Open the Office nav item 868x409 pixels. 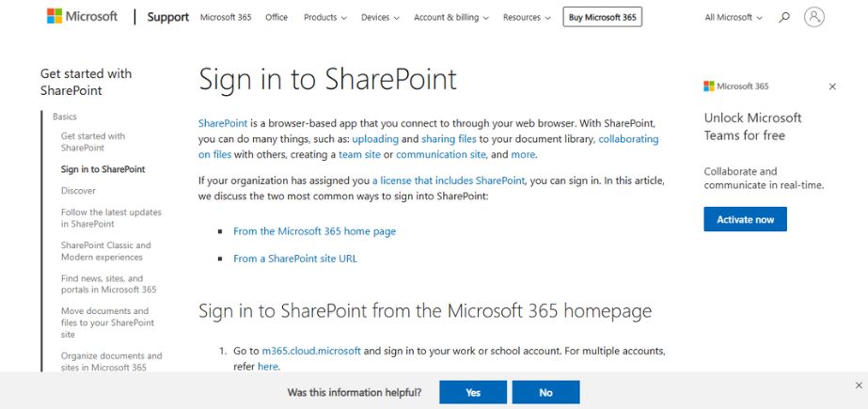pos(276,18)
